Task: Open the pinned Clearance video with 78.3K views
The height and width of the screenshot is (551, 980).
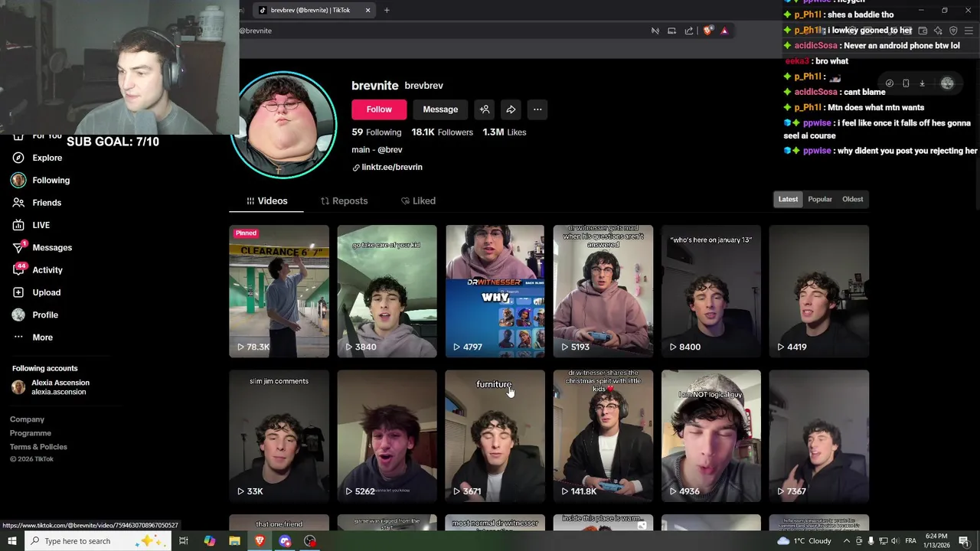Action: pyautogui.click(x=279, y=291)
